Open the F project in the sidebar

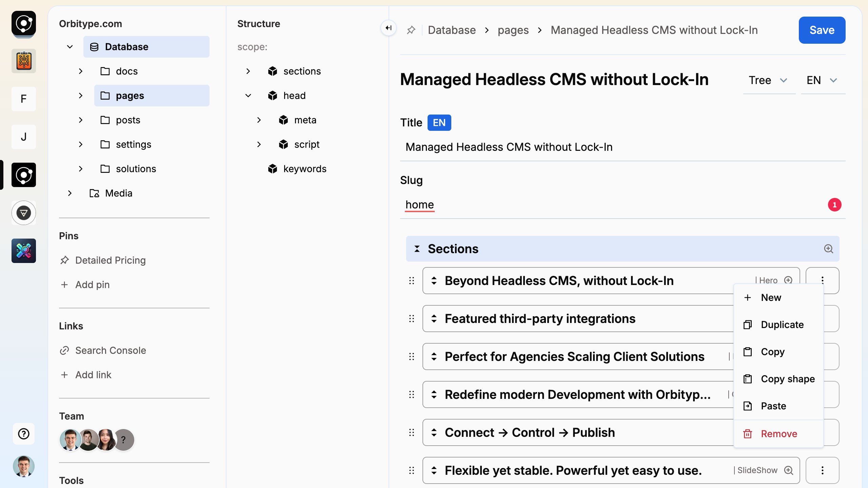24,99
